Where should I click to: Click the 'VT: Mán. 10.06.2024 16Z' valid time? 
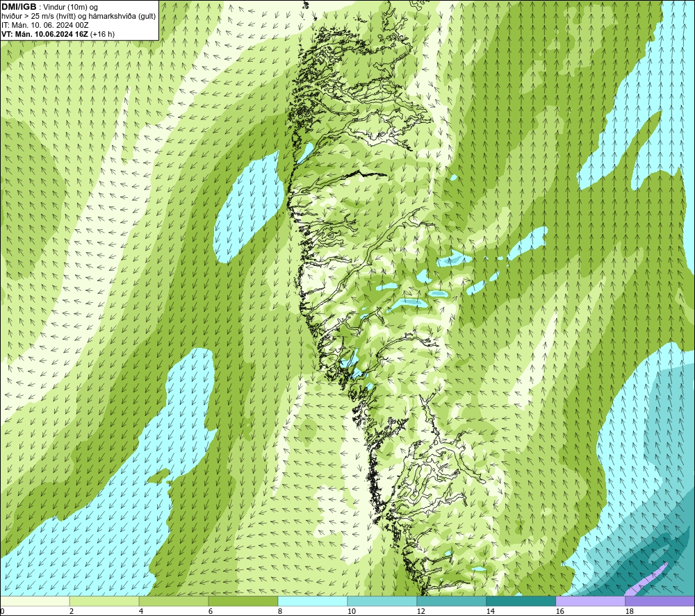[44, 34]
